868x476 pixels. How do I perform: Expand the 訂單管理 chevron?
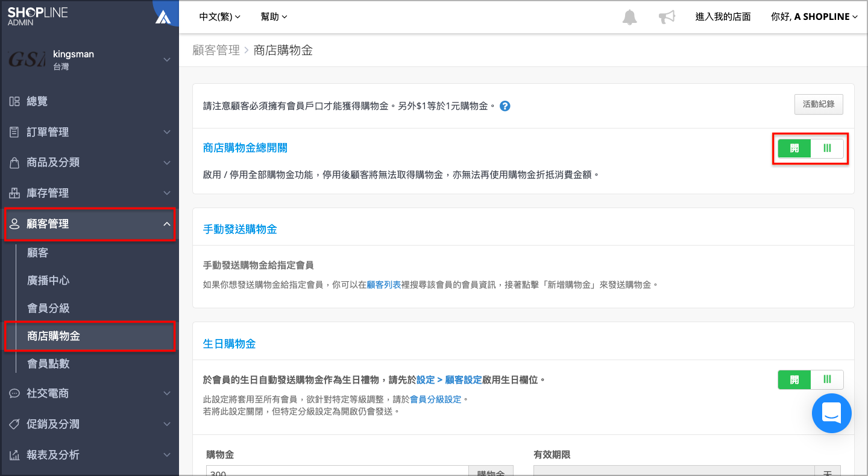167,132
